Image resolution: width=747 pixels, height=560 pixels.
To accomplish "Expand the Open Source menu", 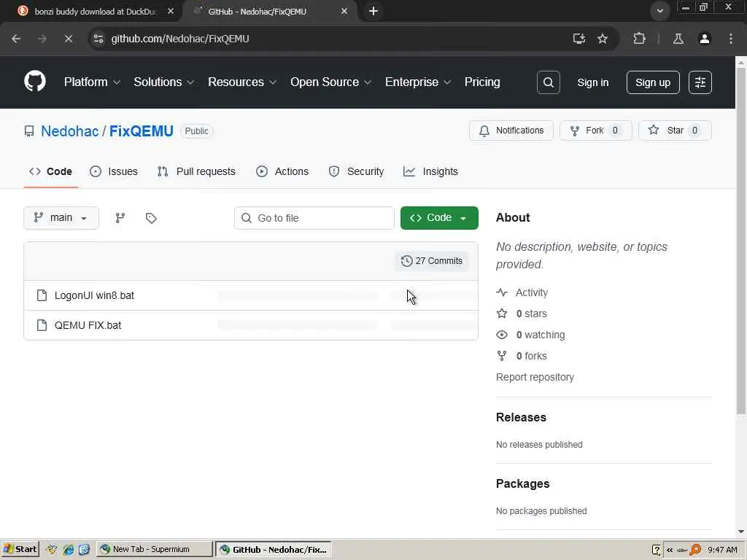I will point(330,82).
